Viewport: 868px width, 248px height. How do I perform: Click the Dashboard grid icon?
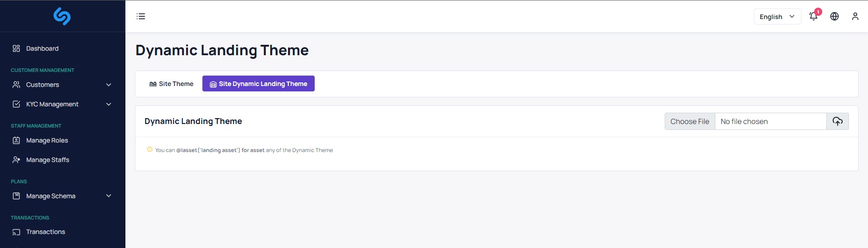(x=16, y=48)
